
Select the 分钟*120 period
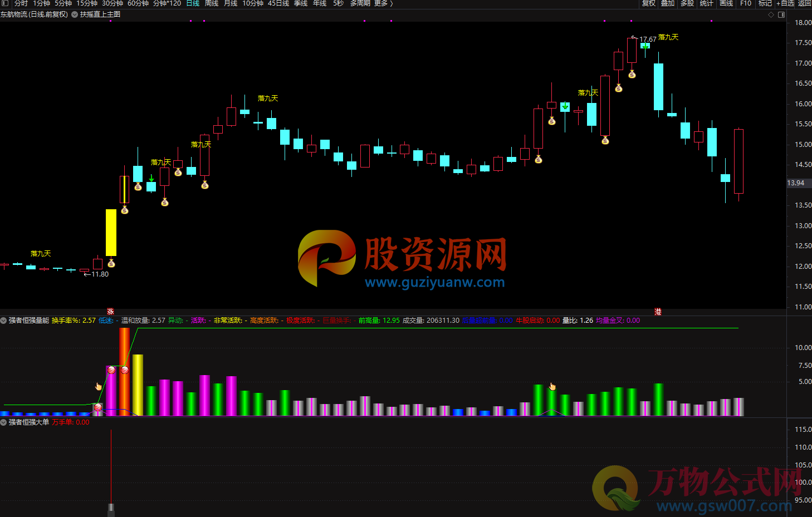(x=167, y=3)
